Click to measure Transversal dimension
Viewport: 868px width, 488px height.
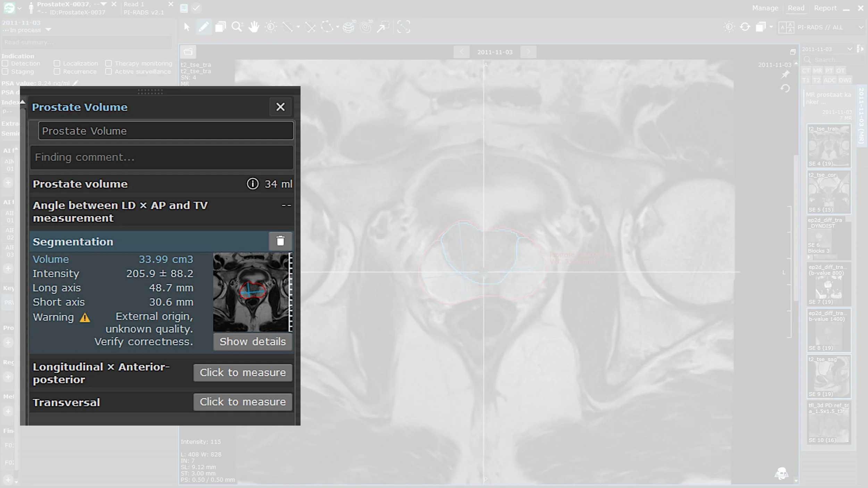click(242, 402)
